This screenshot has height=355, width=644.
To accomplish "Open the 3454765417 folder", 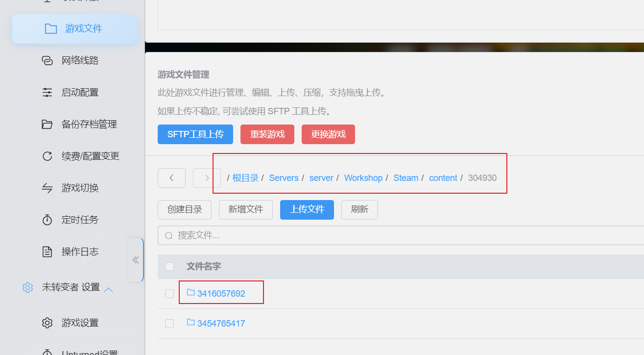I will tap(221, 324).
